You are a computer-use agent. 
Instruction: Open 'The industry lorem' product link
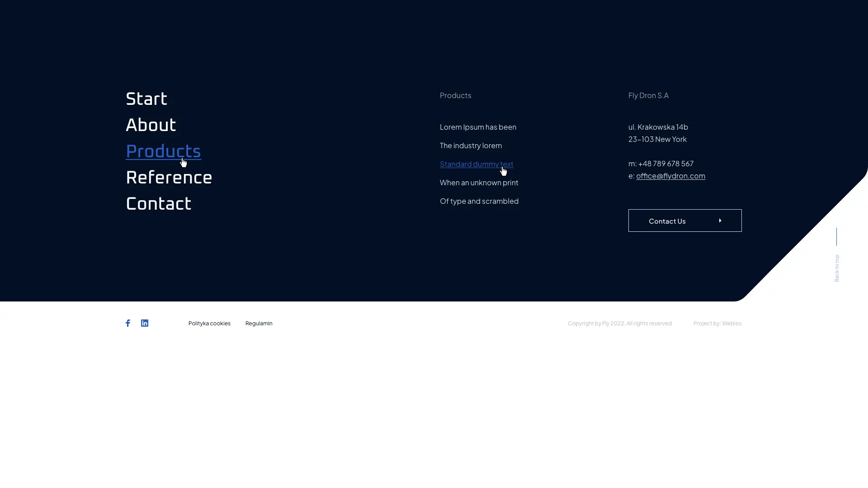click(x=471, y=145)
